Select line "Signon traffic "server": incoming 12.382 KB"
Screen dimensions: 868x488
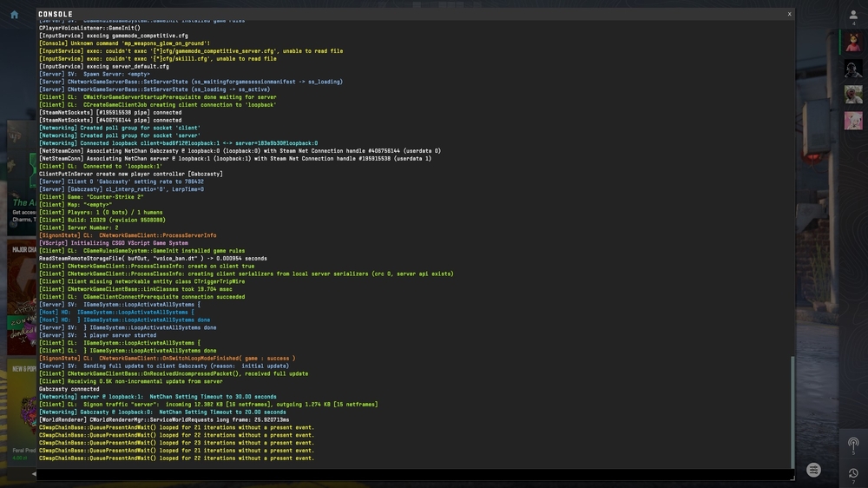(x=208, y=406)
